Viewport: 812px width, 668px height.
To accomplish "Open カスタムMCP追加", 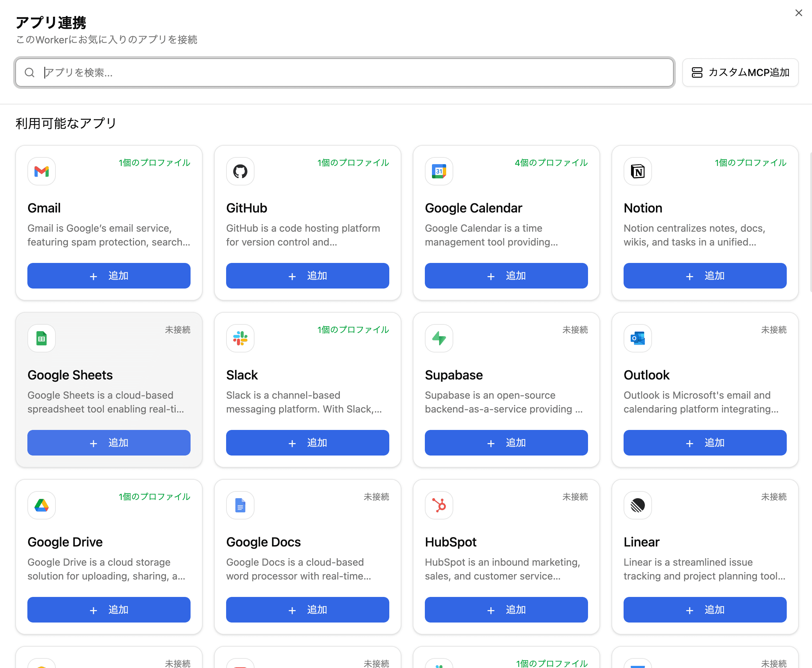I will (740, 72).
